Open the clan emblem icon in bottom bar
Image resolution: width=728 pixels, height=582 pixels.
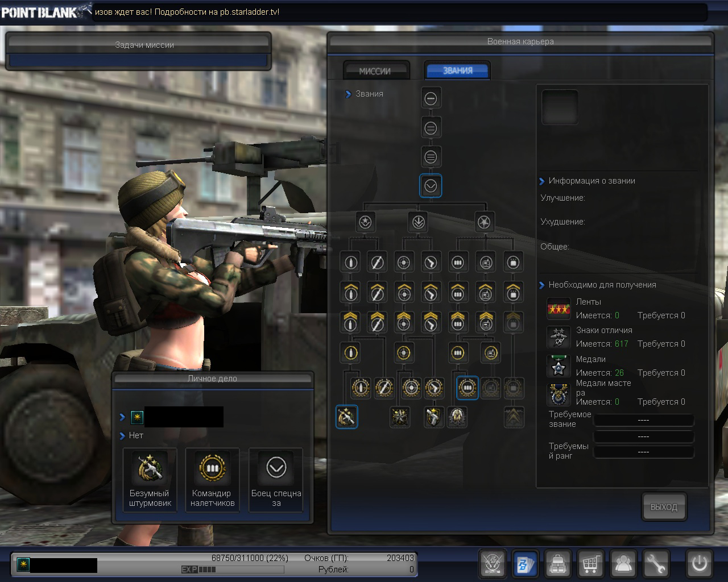493,564
